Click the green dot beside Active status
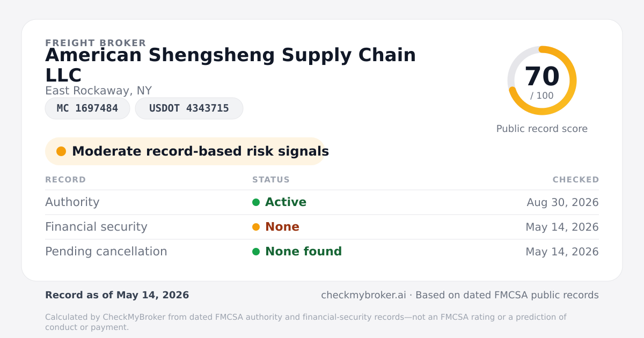 pos(256,202)
